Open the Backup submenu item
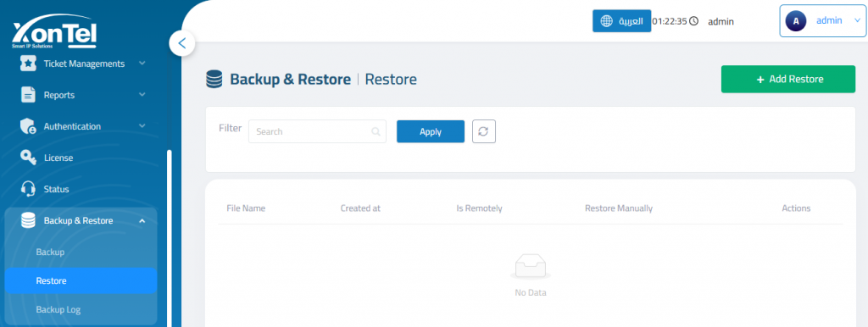Image resolution: width=868 pixels, height=327 pixels. point(50,252)
